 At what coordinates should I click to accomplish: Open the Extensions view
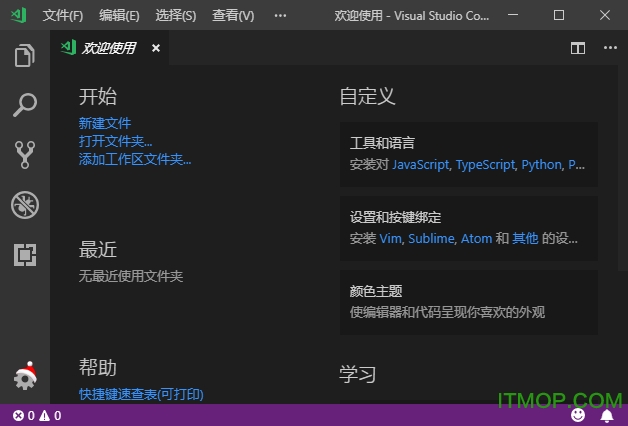(x=25, y=255)
